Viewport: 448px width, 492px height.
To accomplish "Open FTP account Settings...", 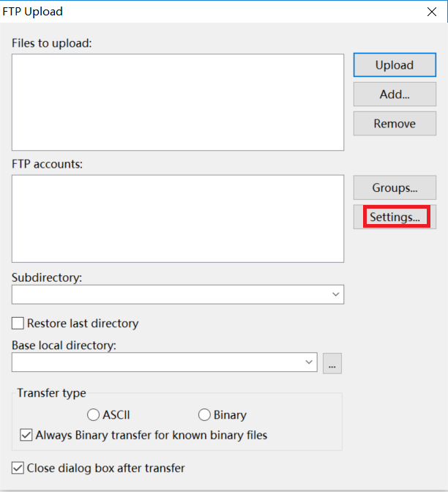I will click(395, 217).
